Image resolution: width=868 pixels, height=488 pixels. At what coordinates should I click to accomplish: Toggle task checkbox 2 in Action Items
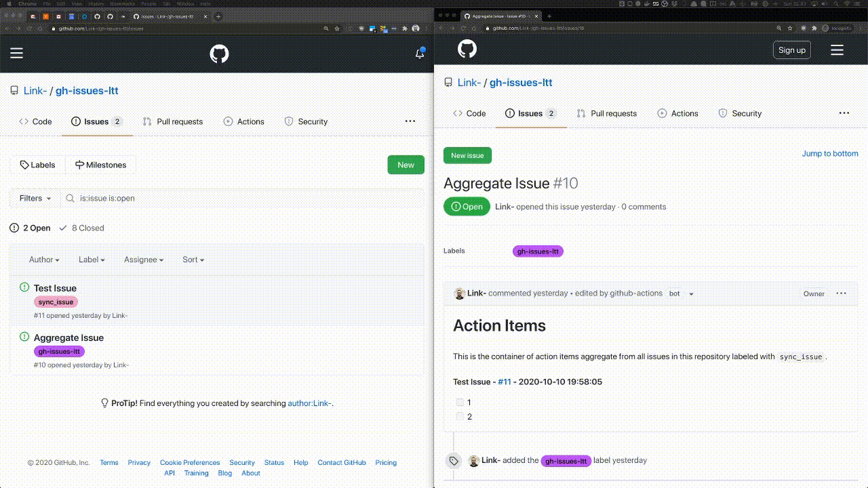(x=460, y=417)
